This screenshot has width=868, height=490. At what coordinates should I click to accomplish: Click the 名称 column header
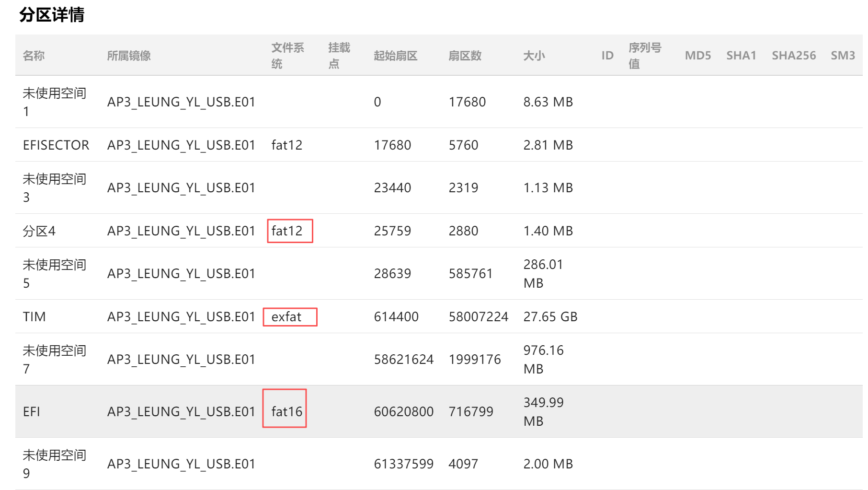point(34,56)
